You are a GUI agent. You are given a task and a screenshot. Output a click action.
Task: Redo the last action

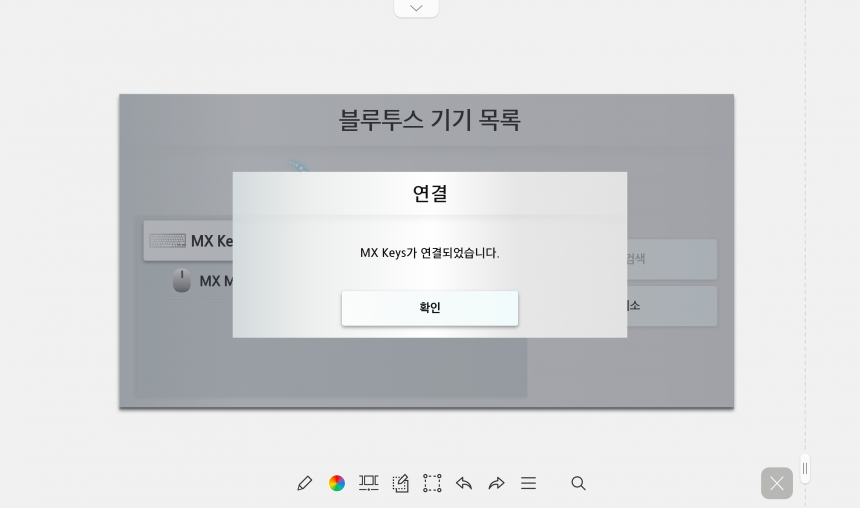(x=496, y=483)
